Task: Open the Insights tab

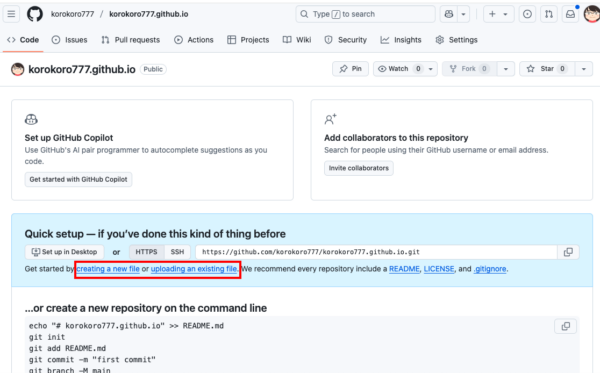Action: (401, 40)
